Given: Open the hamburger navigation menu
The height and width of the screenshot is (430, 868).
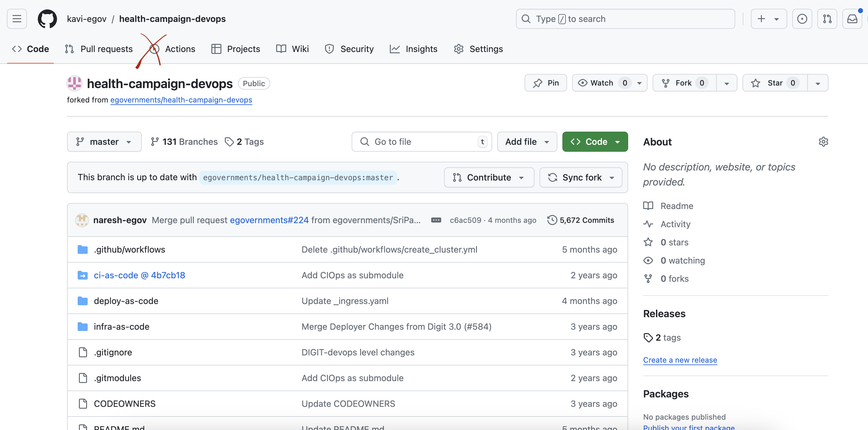Looking at the screenshot, I should pos(17,19).
